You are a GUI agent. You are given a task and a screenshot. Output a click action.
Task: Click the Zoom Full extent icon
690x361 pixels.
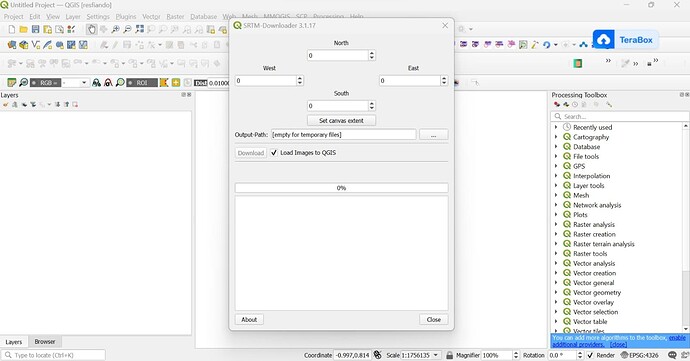(x=139, y=29)
